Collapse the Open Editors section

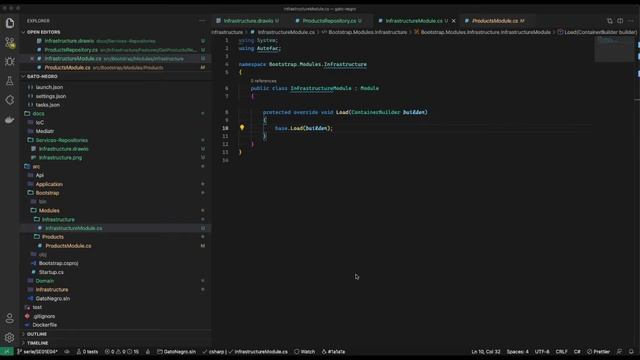[43, 32]
